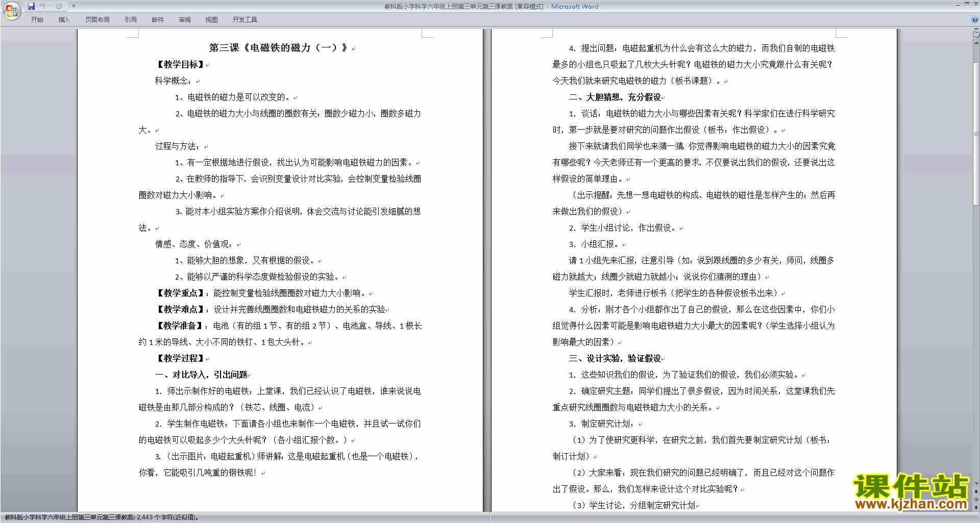Customize the Quick Access Toolbar dropdown
Image resolution: width=980 pixels, height=523 pixels.
point(73,6)
